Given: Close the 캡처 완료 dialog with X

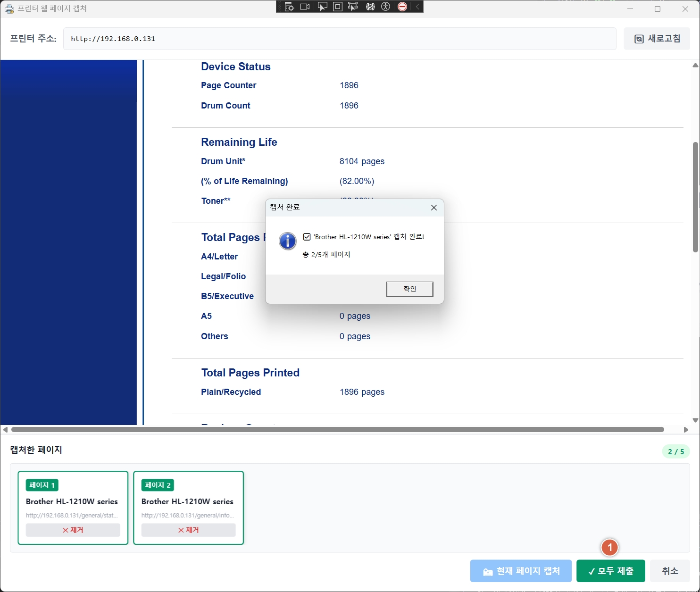Looking at the screenshot, I should tap(434, 208).
